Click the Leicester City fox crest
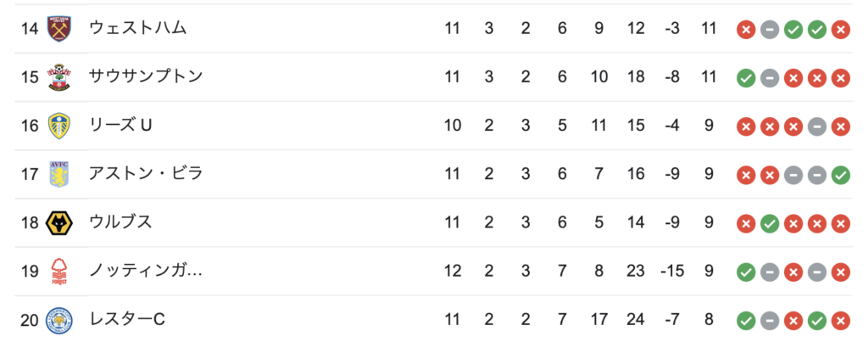 click(58, 320)
